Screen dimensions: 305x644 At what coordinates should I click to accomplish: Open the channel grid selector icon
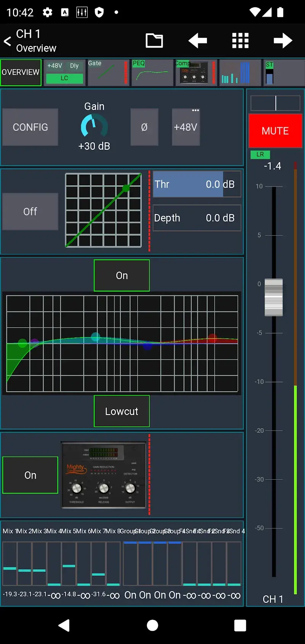[x=240, y=40]
